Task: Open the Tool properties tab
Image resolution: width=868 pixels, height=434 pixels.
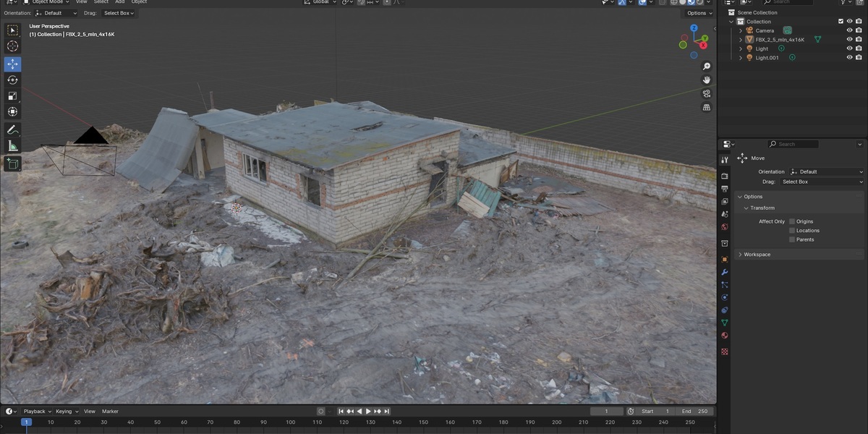Action: [x=725, y=160]
